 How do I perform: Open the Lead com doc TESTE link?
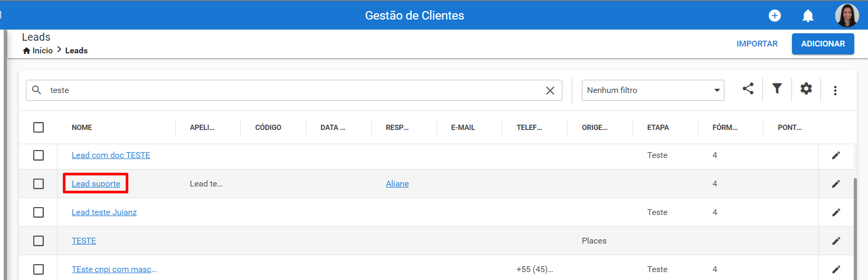[x=111, y=155]
